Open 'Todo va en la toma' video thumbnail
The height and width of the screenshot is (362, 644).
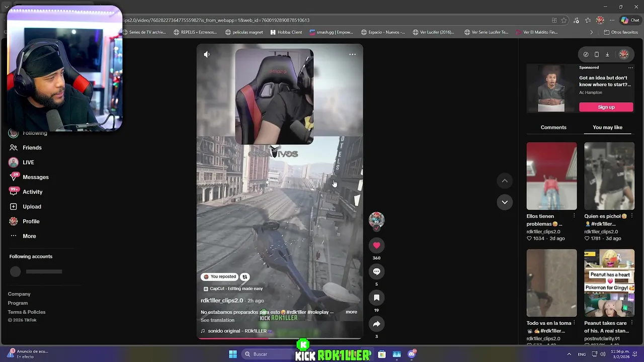551,283
